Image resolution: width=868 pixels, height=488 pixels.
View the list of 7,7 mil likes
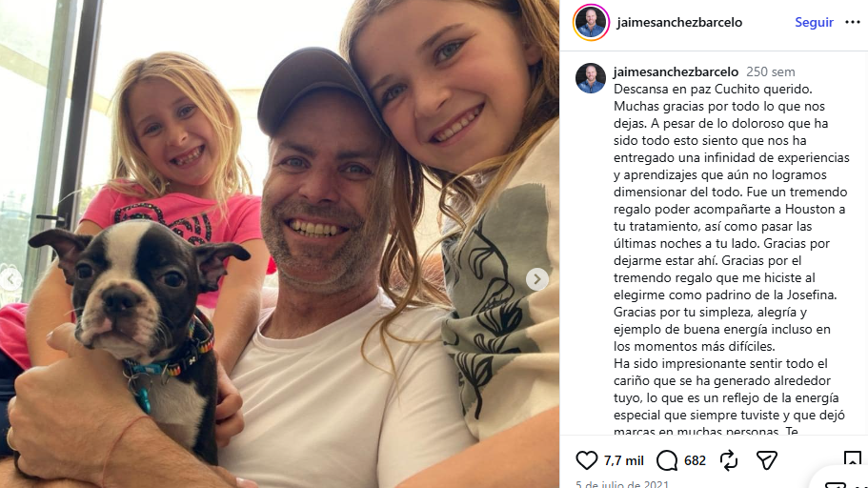pyautogui.click(x=623, y=461)
